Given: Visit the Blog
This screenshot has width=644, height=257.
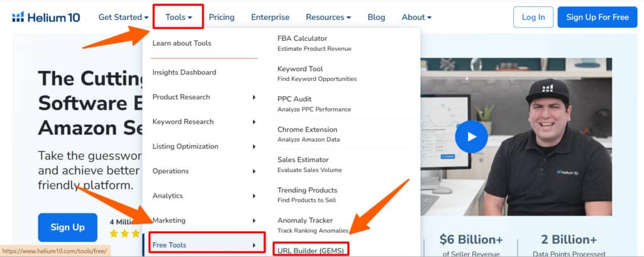Looking at the screenshot, I should pos(376,17).
